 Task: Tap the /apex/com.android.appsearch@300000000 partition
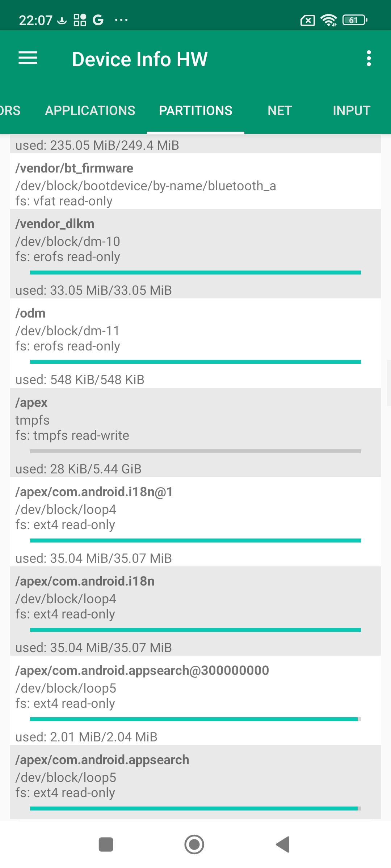point(195,688)
